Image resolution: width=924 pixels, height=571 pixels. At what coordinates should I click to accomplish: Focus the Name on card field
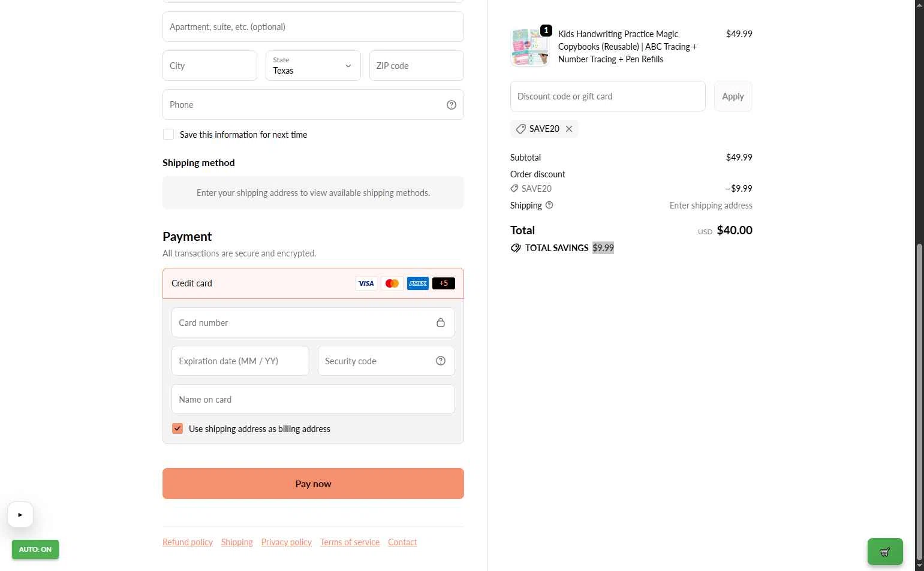click(313, 399)
